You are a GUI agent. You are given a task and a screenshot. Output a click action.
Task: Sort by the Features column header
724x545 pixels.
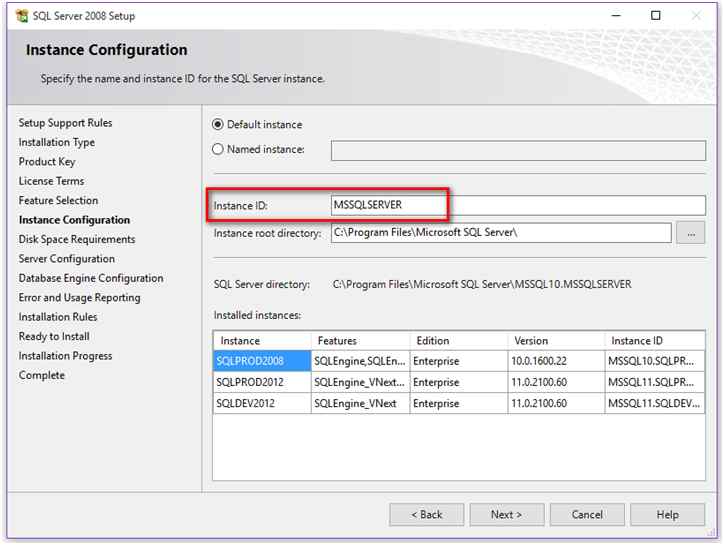[x=361, y=341]
